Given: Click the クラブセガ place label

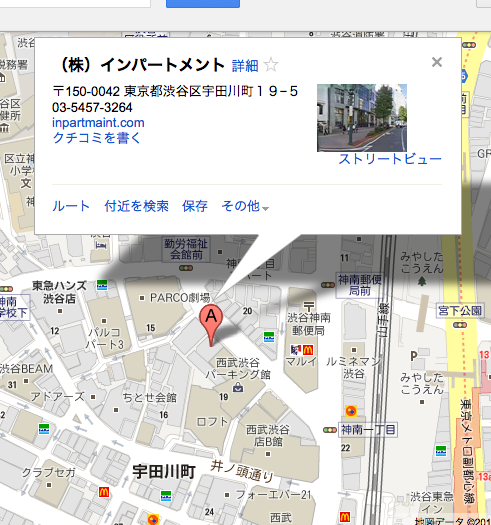Looking at the screenshot, I should click(x=49, y=472).
